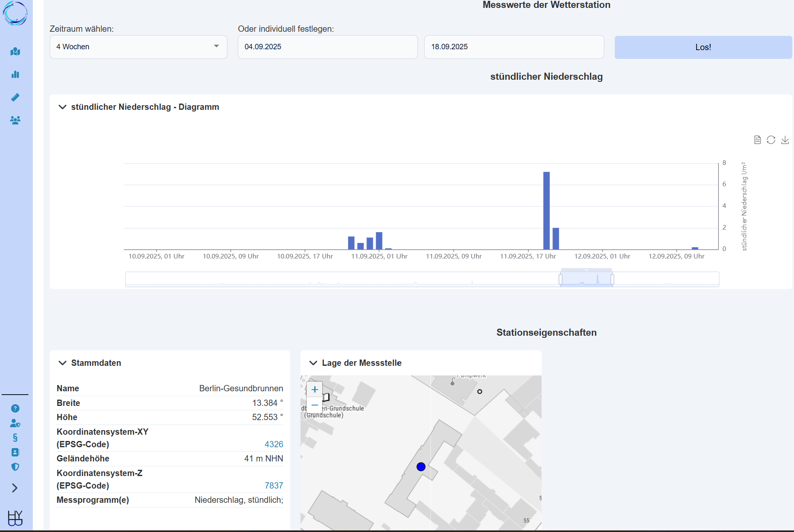Click the chart restore refresh icon

click(771, 140)
